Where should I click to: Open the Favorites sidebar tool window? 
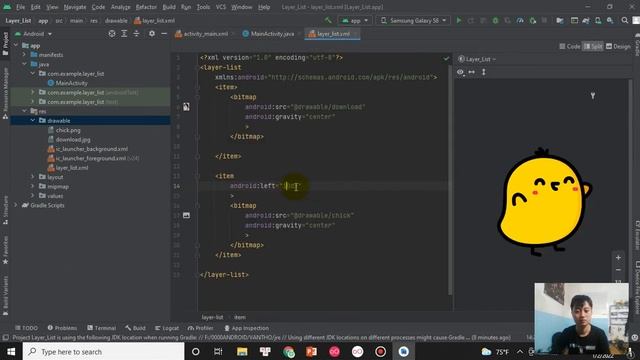coord(5,250)
